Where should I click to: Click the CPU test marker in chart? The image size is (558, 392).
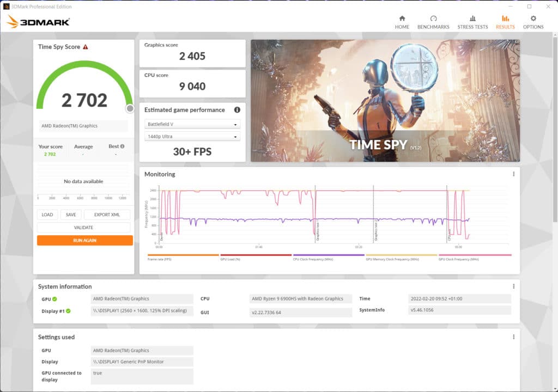point(449,235)
